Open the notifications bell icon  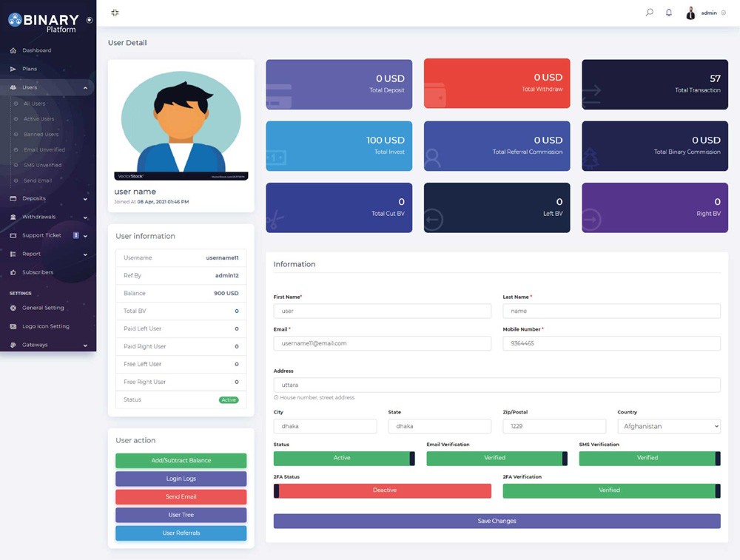[x=669, y=13]
